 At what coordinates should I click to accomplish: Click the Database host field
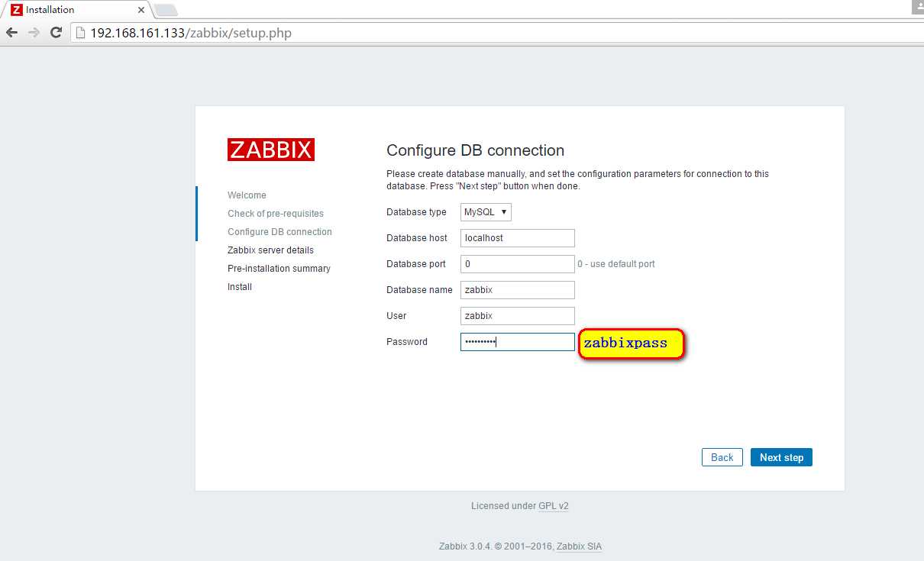coord(518,238)
